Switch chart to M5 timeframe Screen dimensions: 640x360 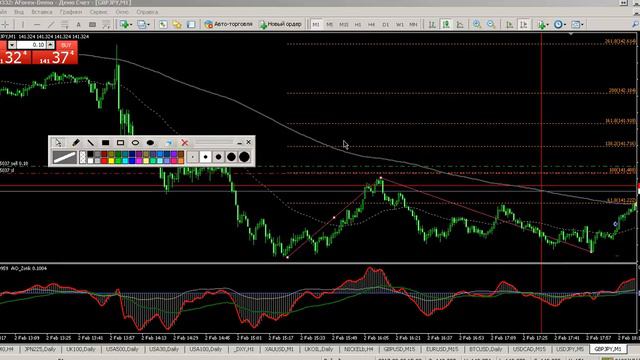(x=329, y=24)
